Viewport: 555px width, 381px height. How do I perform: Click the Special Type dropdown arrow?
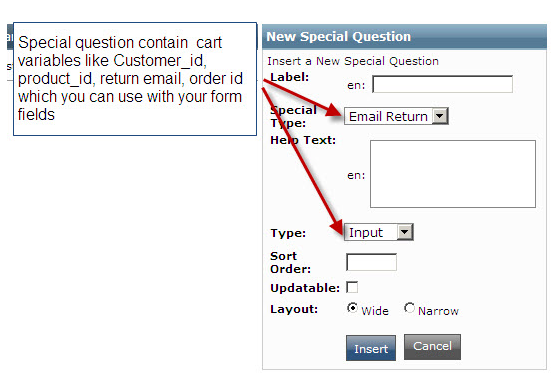click(440, 116)
